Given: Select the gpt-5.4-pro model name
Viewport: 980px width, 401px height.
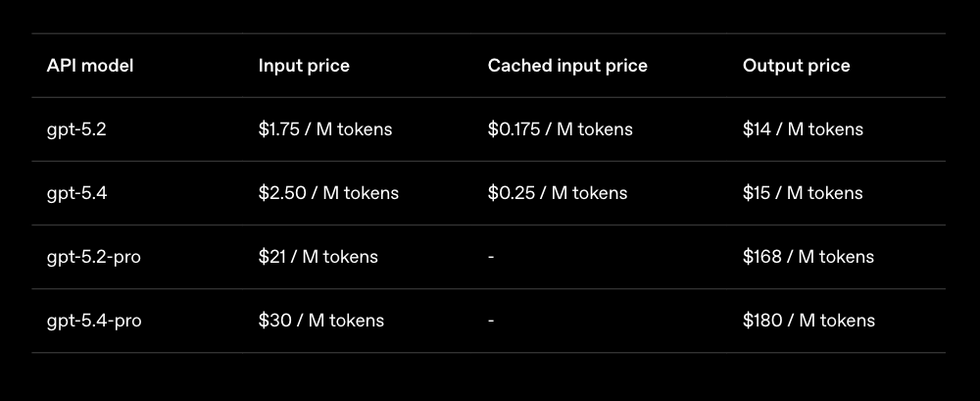Looking at the screenshot, I should click(x=94, y=321).
